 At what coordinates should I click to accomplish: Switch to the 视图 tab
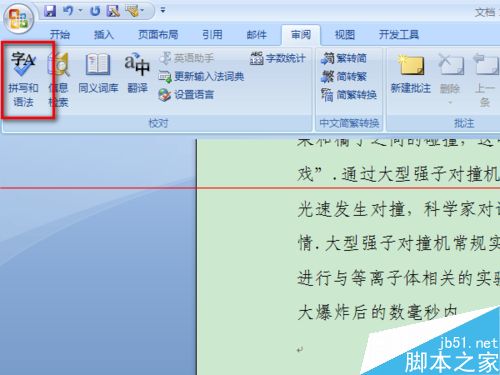tap(345, 34)
